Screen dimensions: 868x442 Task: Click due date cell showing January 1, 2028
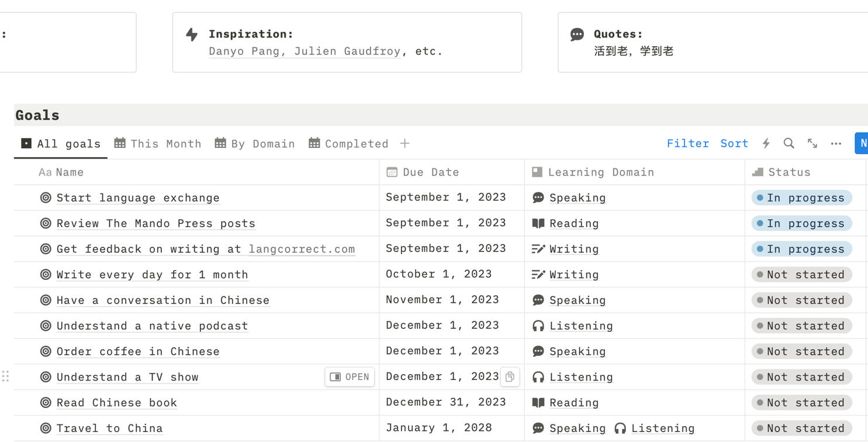(438, 428)
